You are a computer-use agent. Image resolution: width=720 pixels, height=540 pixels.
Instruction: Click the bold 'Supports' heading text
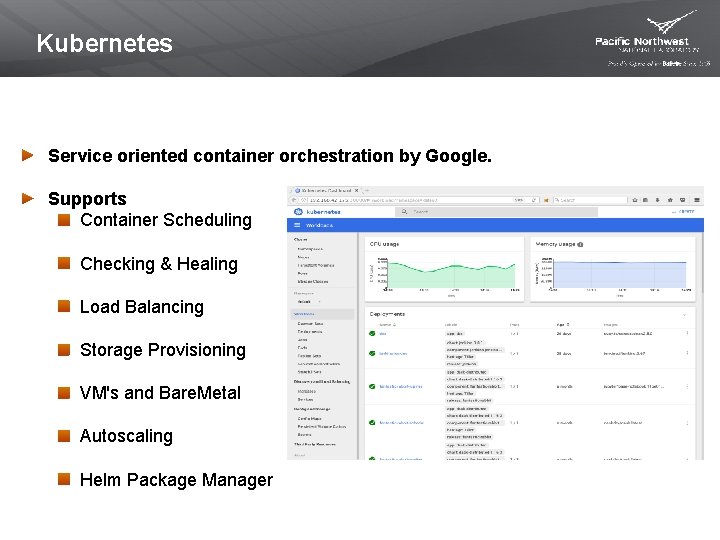(87, 199)
